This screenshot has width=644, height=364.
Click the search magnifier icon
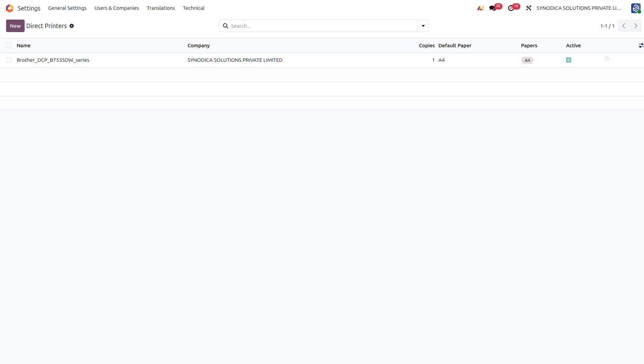point(226,26)
